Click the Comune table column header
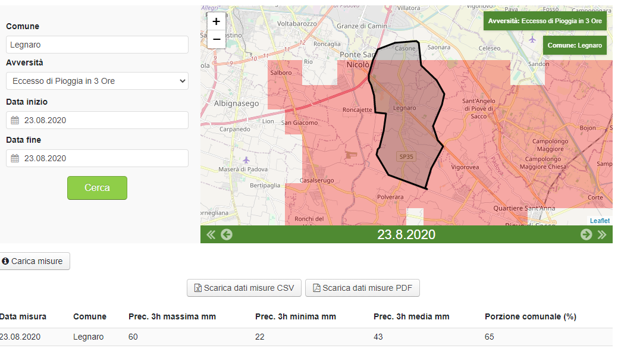The width and height of the screenshot is (621, 364). click(x=90, y=317)
